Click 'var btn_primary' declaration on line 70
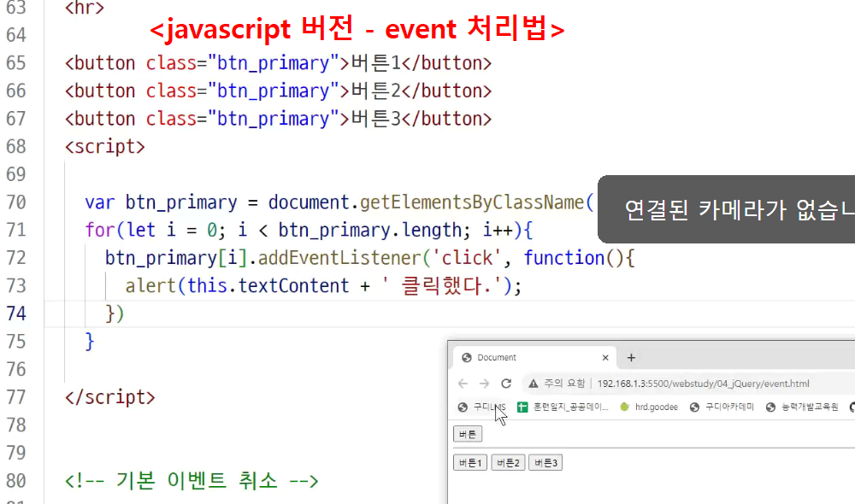The image size is (855, 504). coord(161,202)
